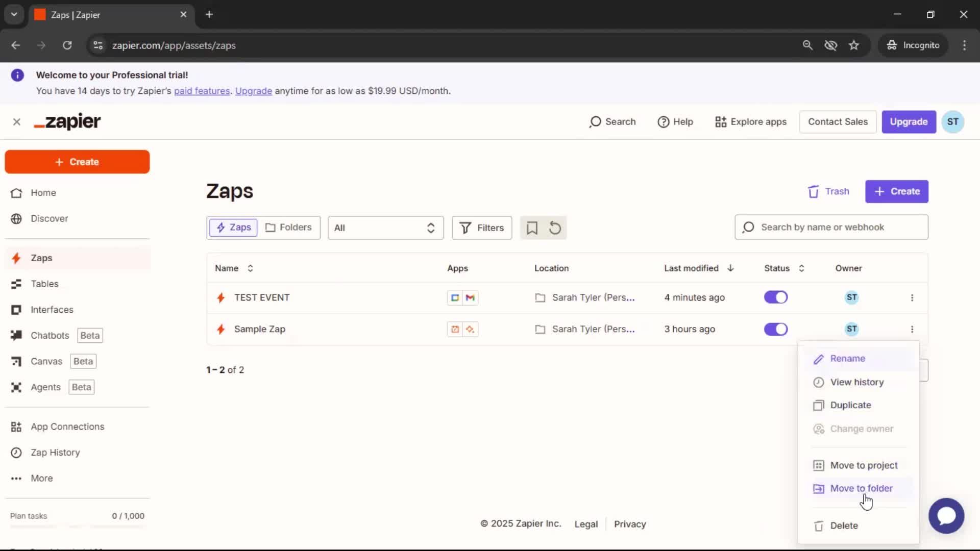Open the TEST EVENT row options menu
Screen dimensions: 980x551
pos(912,298)
